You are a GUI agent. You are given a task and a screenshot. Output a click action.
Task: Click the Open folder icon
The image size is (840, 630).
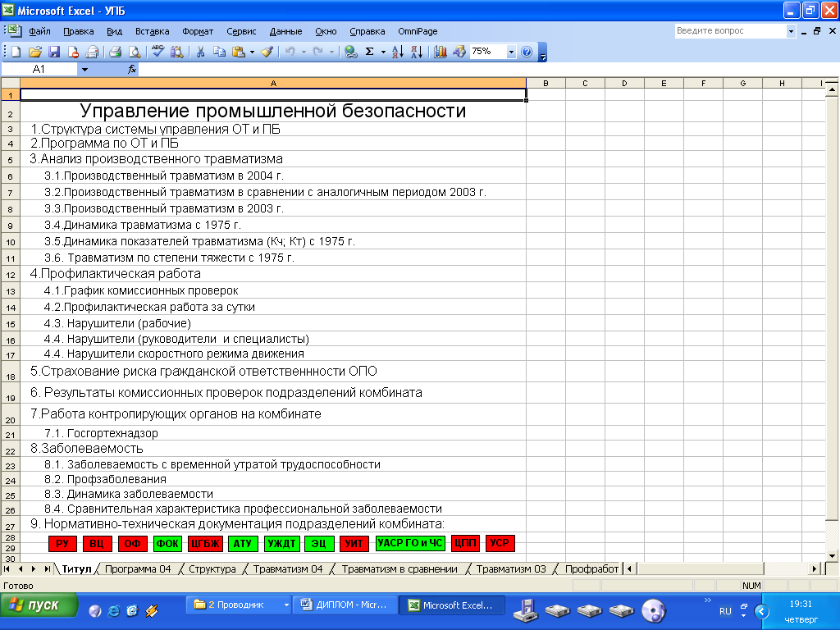[x=35, y=52]
